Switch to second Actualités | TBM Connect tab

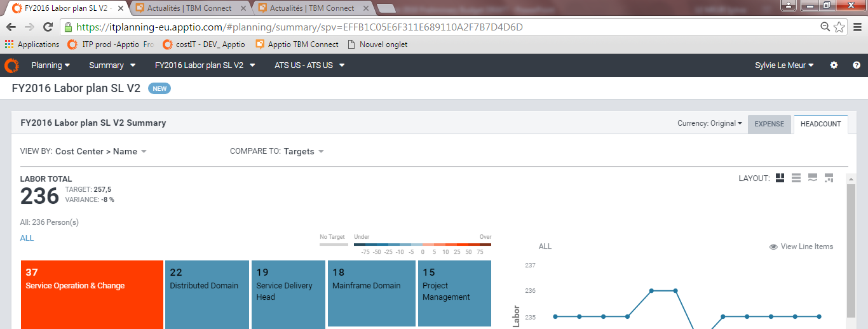click(x=311, y=8)
